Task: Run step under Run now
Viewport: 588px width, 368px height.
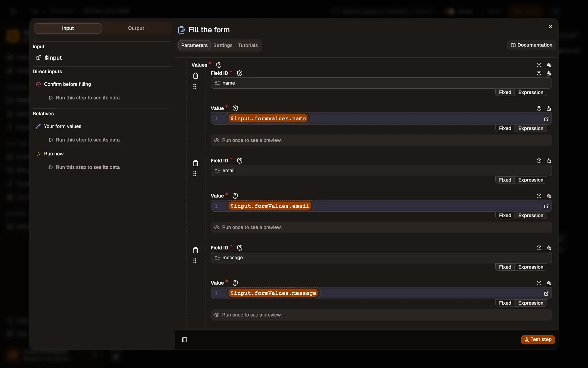Action: click(84, 167)
